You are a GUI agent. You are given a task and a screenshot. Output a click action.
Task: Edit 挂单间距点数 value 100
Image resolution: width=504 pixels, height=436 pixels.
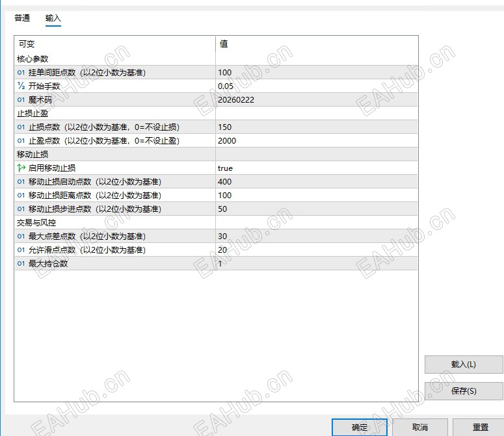tap(317, 73)
